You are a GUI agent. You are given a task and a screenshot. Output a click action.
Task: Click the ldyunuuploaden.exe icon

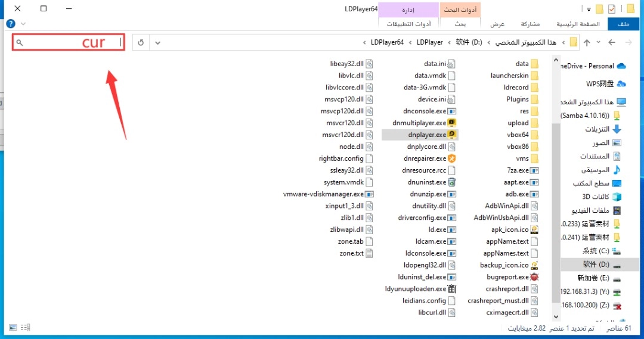point(452,289)
